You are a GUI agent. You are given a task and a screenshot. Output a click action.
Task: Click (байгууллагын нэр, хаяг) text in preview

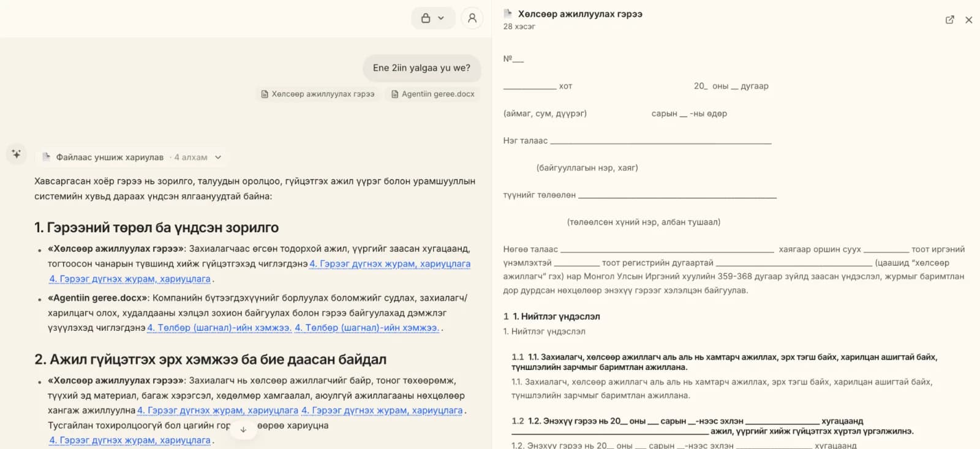click(587, 168)
